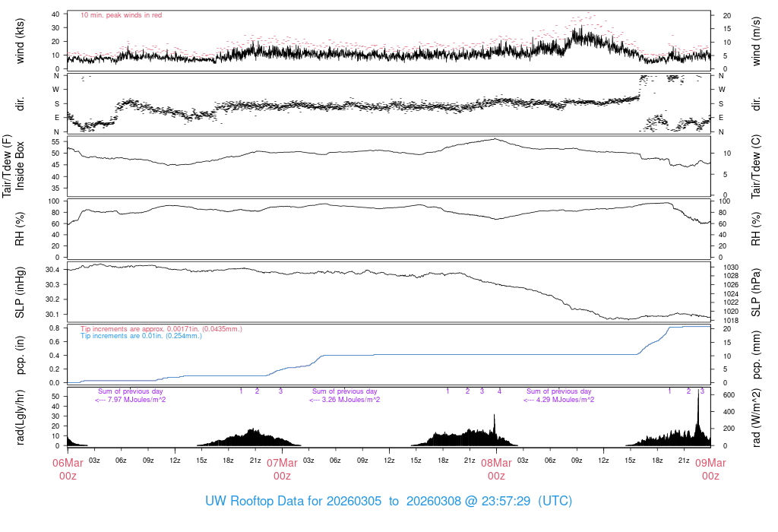The image size is (778, 532).
Task: Click the '10 min. peak winds in red' note
Action: 121,15
